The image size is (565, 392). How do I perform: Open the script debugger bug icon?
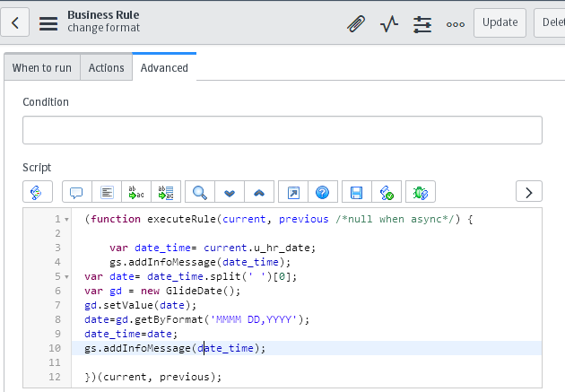pos(421,192)
